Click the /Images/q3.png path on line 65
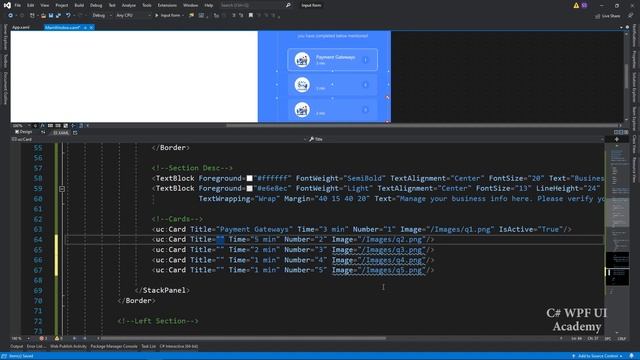 391,250
